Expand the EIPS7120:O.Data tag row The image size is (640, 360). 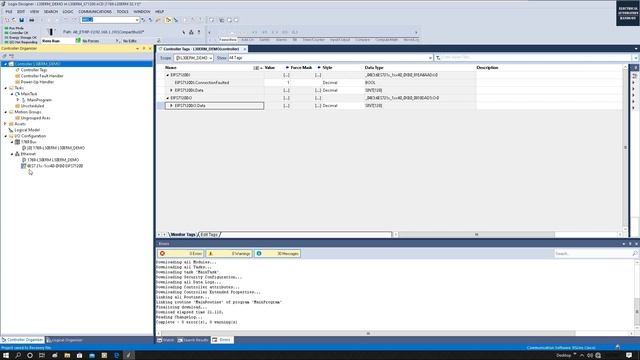(x=171, y=106)
